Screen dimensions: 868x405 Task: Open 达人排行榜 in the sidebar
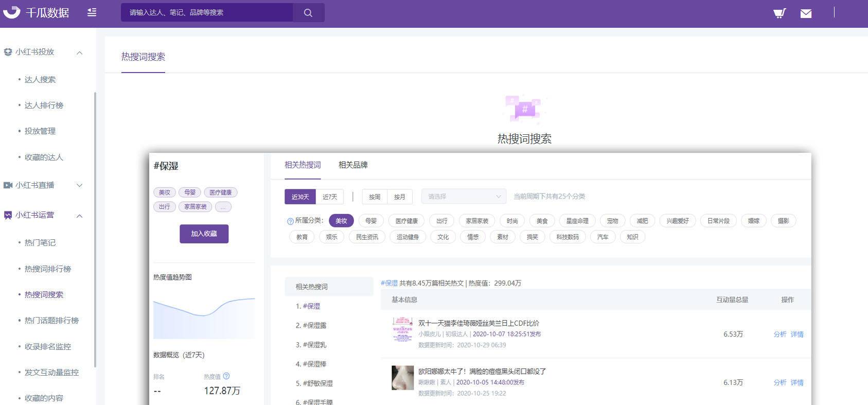pyautogui.click(x=44, y=105)
